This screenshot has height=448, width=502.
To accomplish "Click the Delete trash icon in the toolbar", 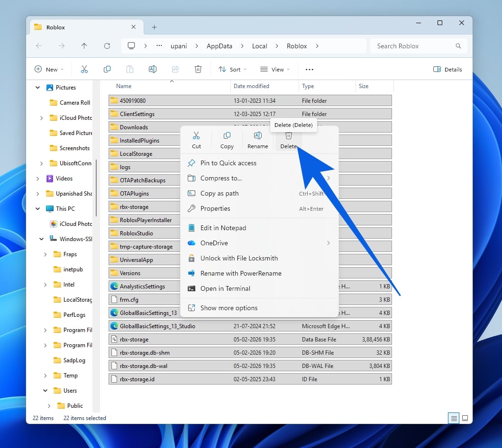I will (x=198, y=69).
